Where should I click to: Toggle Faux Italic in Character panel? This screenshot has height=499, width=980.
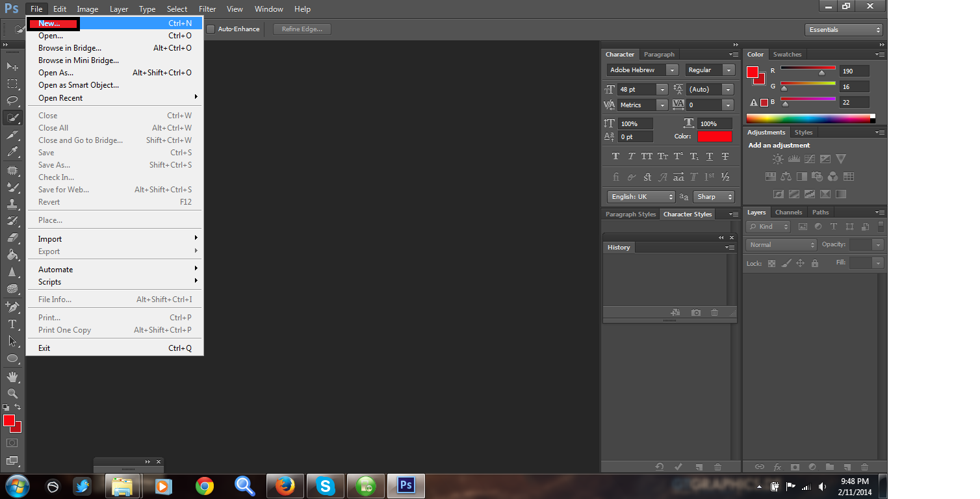632,157
